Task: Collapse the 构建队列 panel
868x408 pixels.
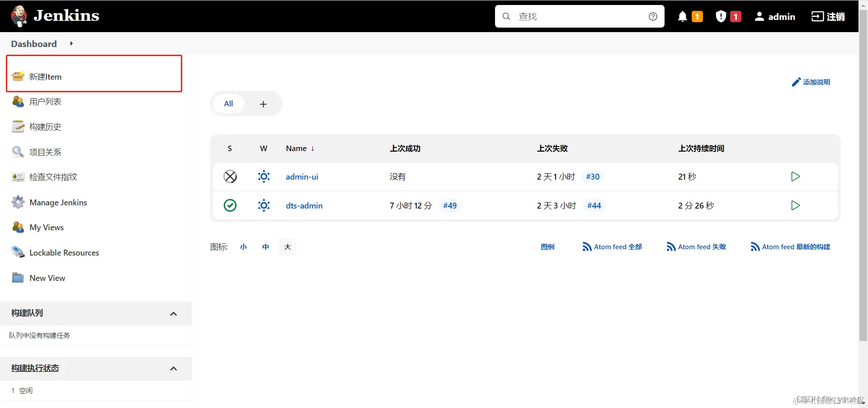Action: (x=174, y=313)
